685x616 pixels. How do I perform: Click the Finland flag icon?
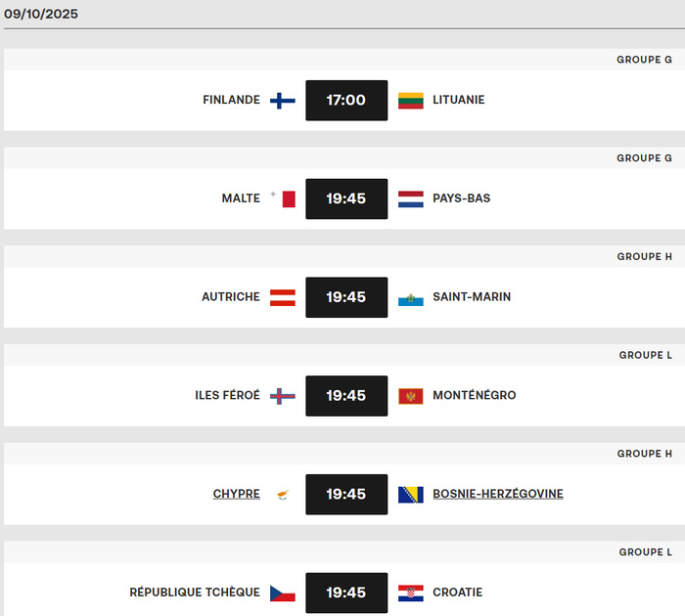click(283, 101)
